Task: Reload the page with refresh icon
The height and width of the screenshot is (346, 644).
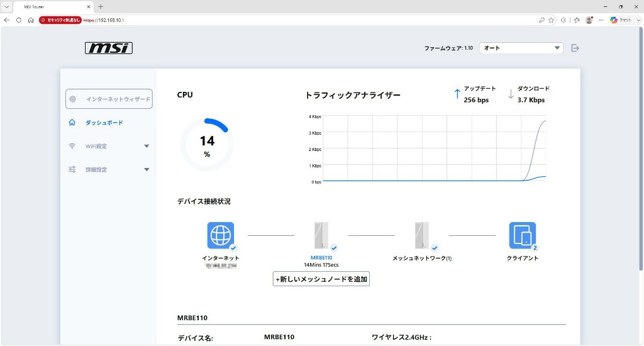Action: point(19,20)
